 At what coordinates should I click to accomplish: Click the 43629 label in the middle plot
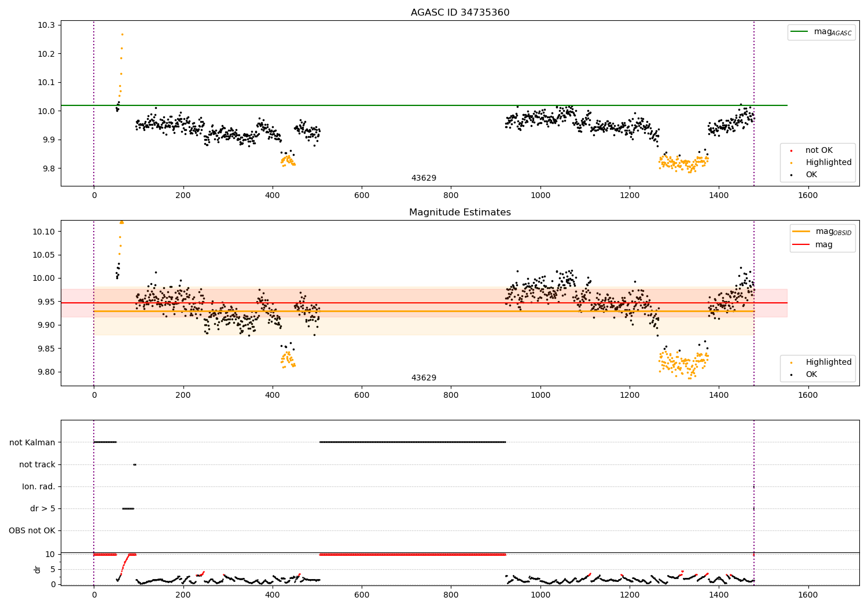[424, 378]
